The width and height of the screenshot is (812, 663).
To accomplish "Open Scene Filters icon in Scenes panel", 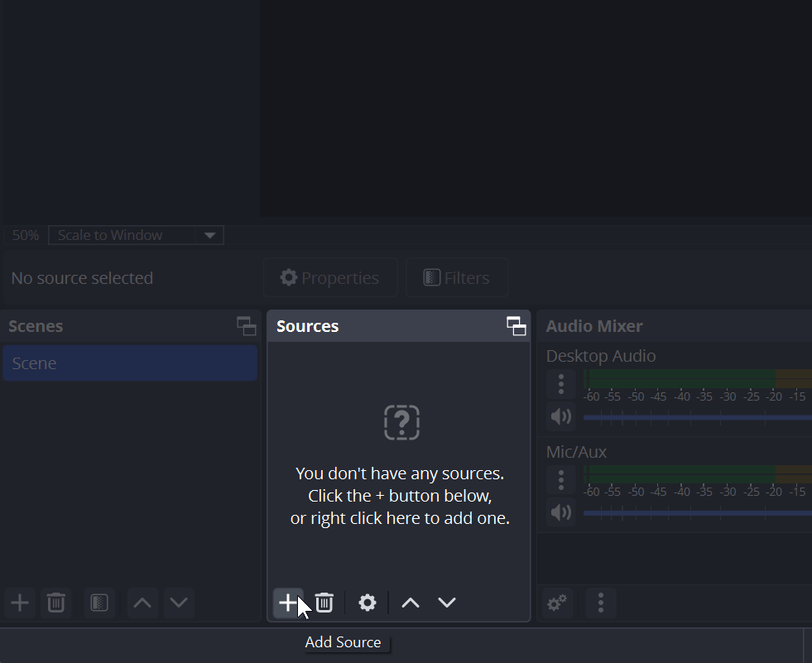I will tap(98, 603).
